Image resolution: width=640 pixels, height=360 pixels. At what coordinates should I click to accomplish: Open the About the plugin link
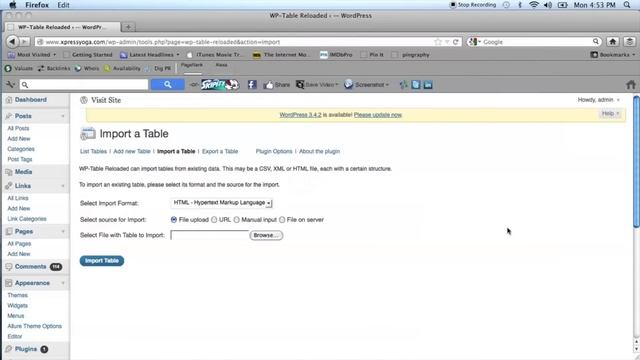click(x=319, y=151)
